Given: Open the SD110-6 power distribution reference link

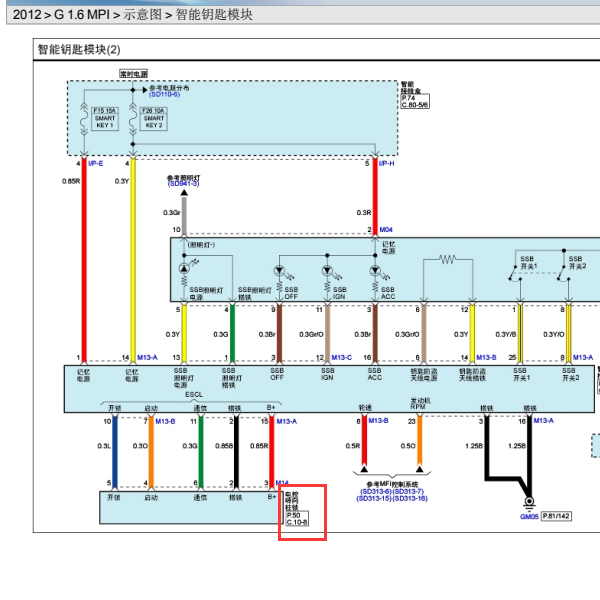Looking at the screenshot, I should point(164,94).
